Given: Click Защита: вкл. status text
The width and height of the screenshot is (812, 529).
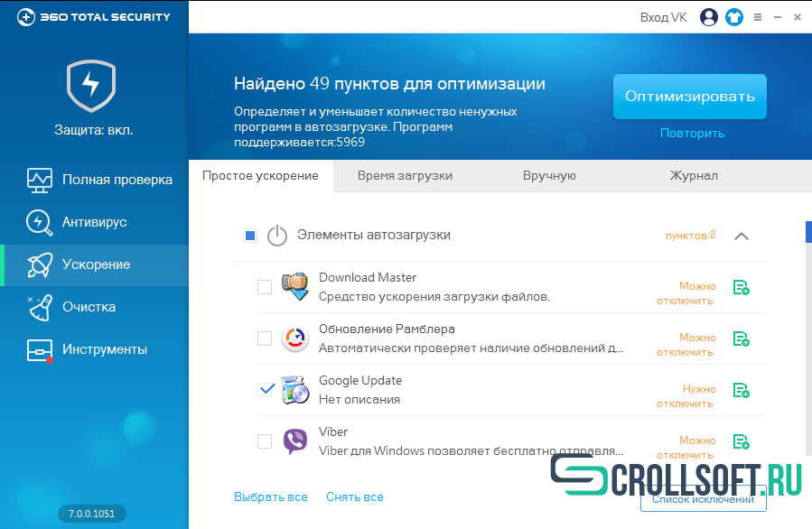Looking at the screenshot, I should tap(94, 130).
